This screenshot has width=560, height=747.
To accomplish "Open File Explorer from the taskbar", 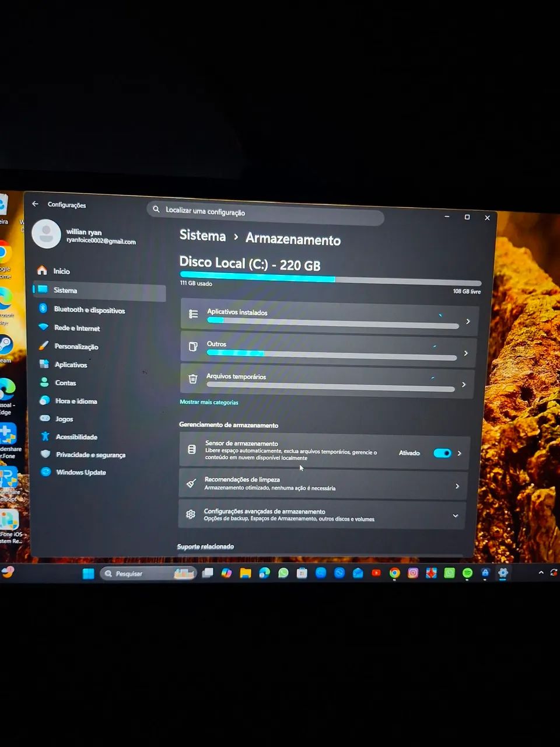I will (246, 573).
